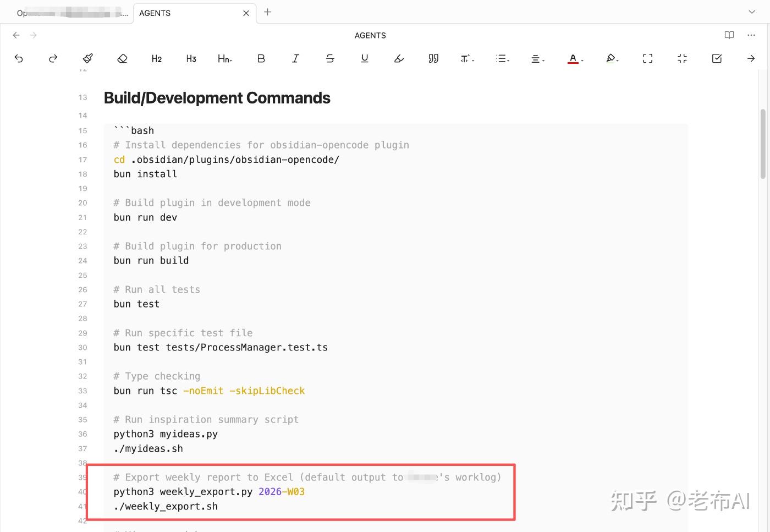The height and width of the screenshot is (532, 770).
Task: Click the eraser clear formatting icon
Action: coord(123,58)
